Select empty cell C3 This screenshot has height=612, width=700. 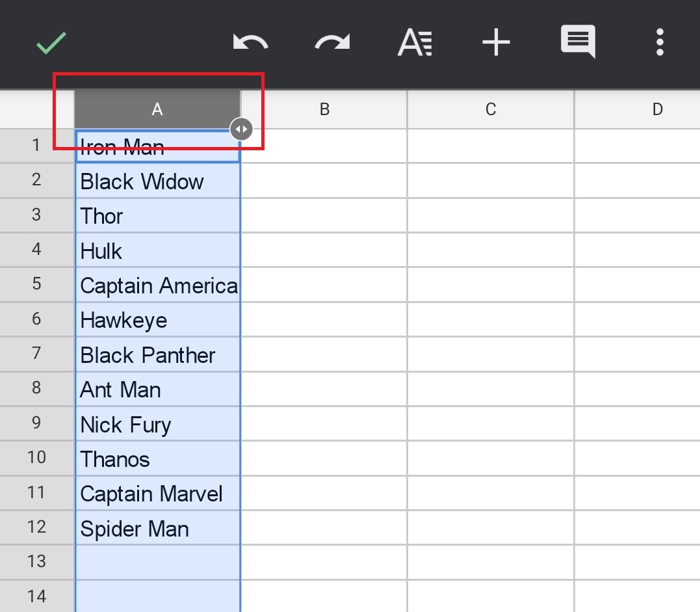click(x=491, y=215)
